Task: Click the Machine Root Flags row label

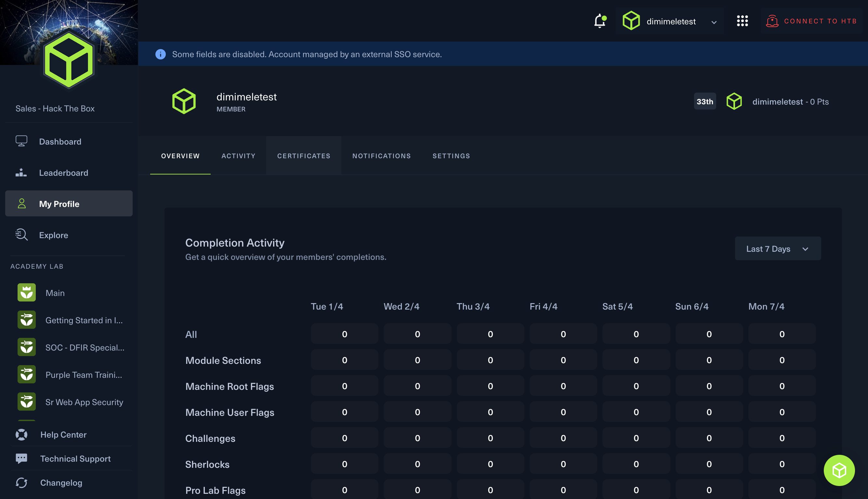Action: point(230,386)
